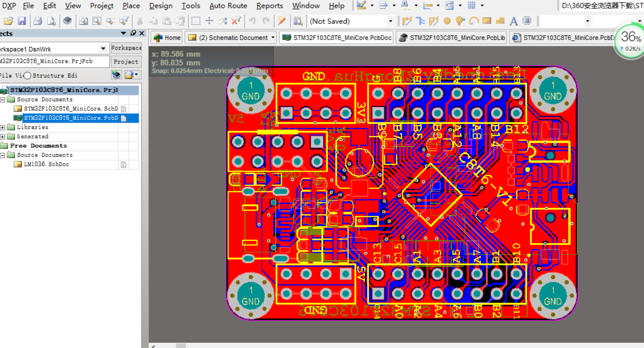Screen dimensions: 644x348
Task: Click the bottom-right GND mounting hole pad
Action: tap(553, 296)
